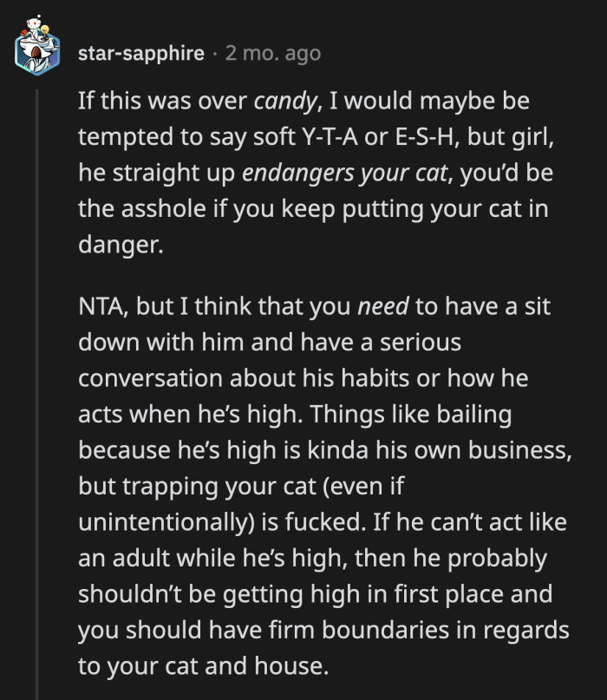607x700 pixels.
Task: Open the star-sapphire profile link
Action: tap(141, 54)
